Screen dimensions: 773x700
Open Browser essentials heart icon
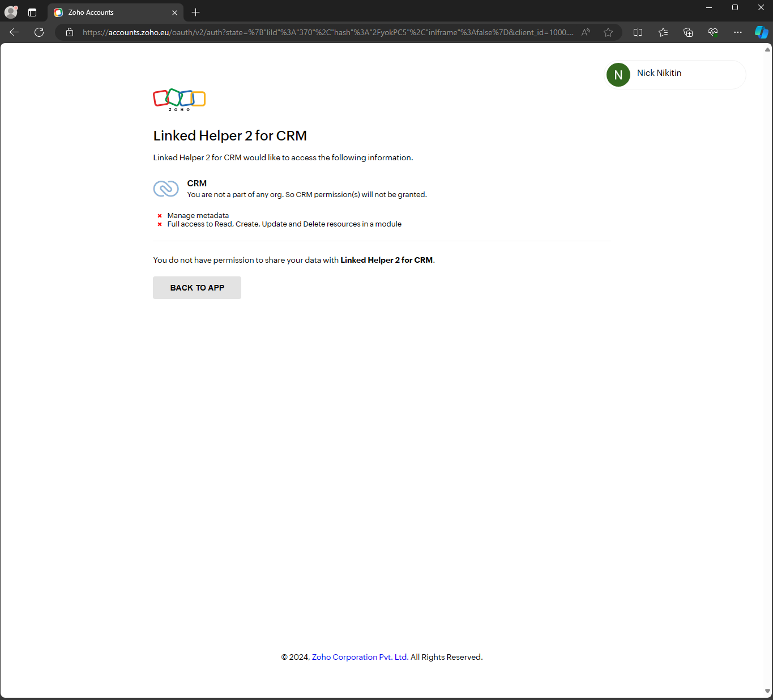pos(713,32)
